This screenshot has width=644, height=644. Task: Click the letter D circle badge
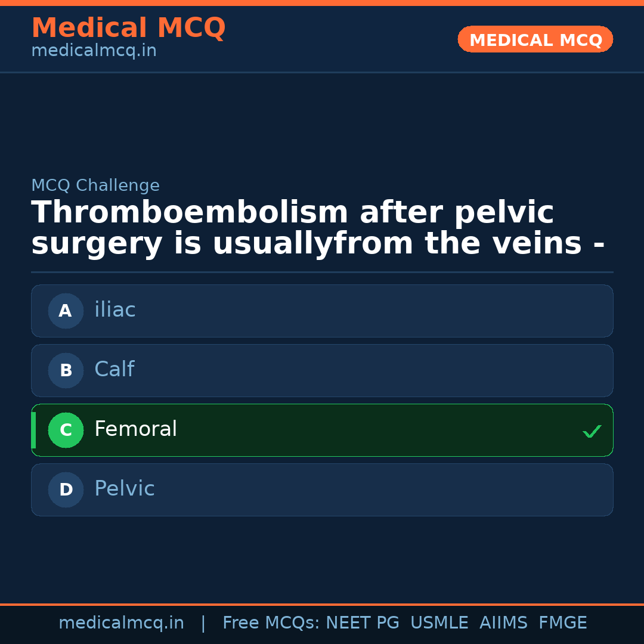point(66,490)
